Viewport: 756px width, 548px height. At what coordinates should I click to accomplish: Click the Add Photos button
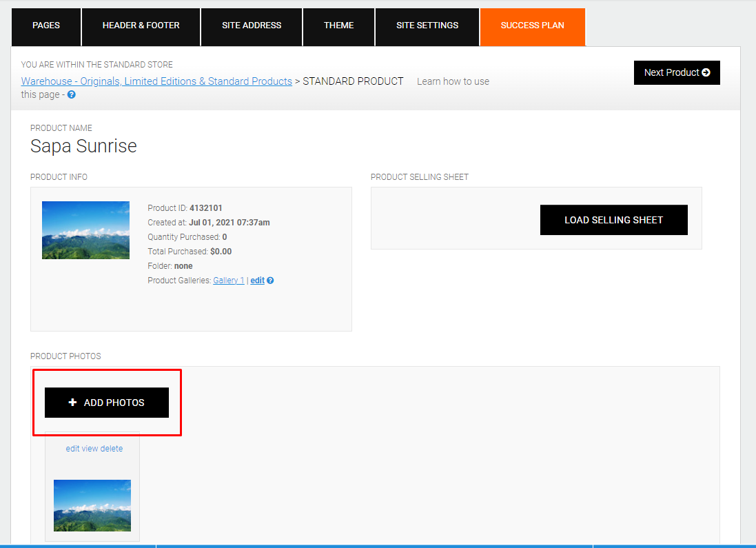107,403
